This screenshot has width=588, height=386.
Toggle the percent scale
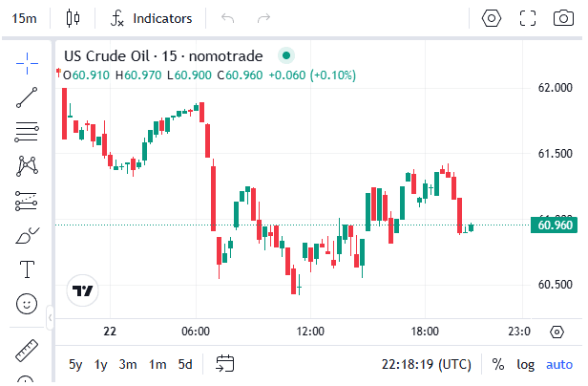[x=497, y=364]
